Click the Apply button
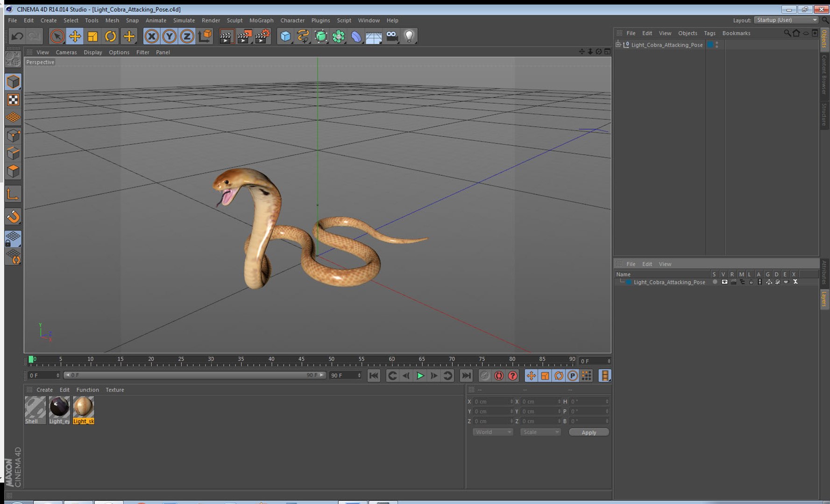Image resolution: width=830 pixels, height=504 pixels. tap(589, 432)
